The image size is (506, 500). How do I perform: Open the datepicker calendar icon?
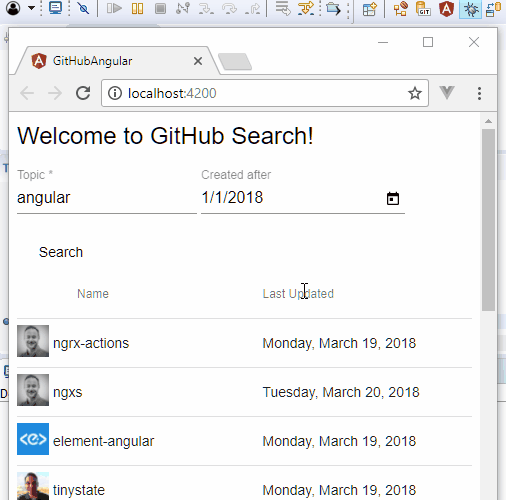(393, 199)
